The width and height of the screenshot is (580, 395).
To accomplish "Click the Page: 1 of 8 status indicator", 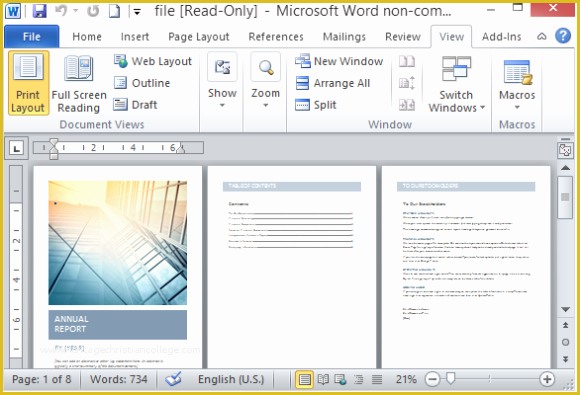I will point(41,379).
